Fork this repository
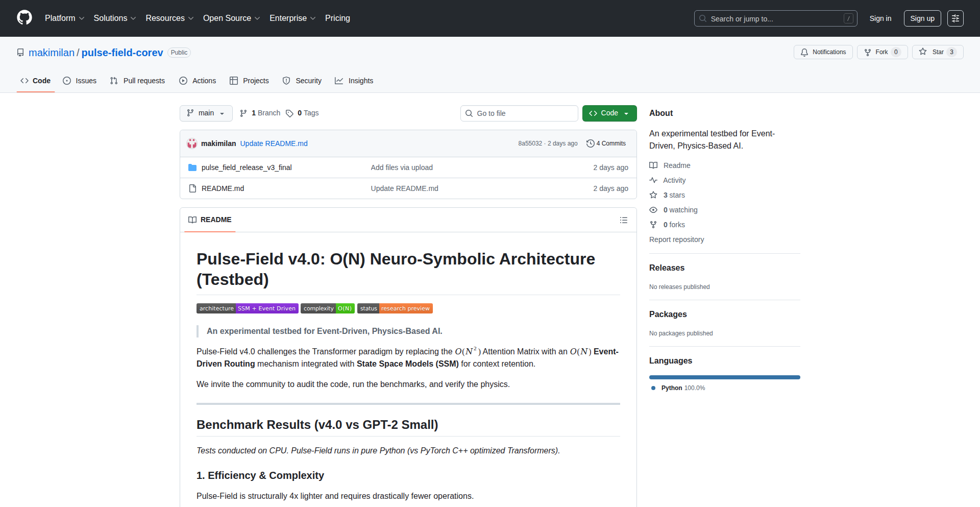 pyautogui.click(x=876, y=52)
